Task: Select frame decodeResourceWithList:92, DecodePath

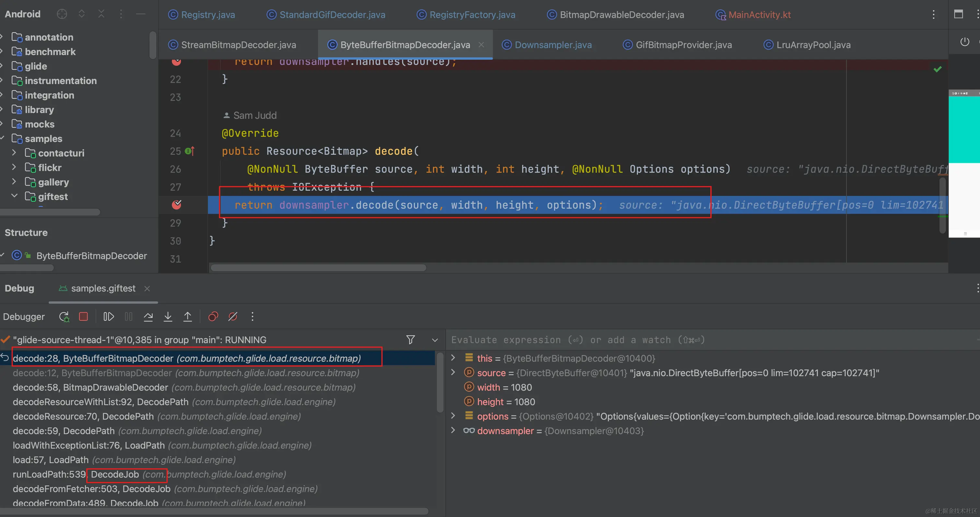Action: 217,402
